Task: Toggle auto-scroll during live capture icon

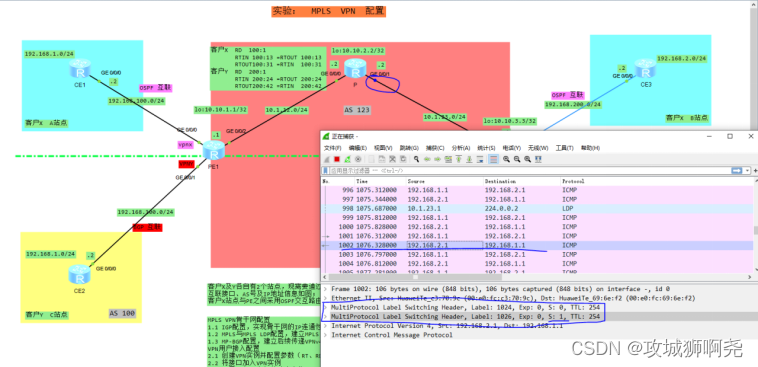Action: click(x=480, y=159)
